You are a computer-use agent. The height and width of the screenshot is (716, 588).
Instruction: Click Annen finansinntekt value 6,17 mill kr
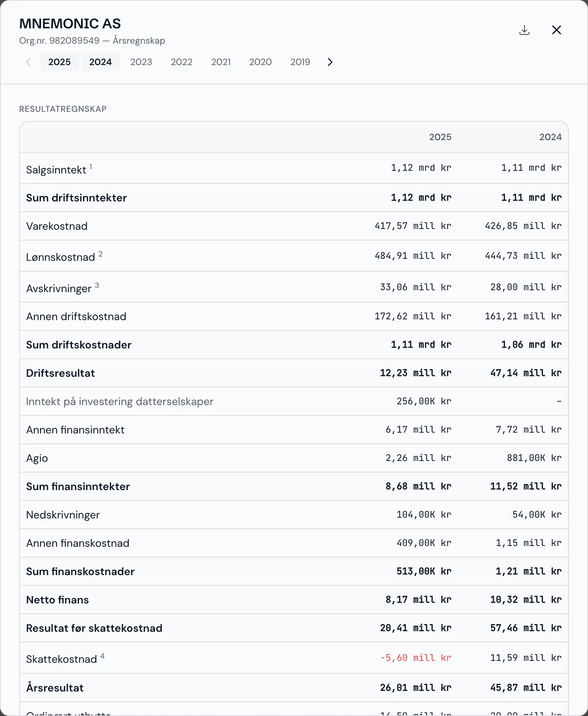[x=418, y=430]
